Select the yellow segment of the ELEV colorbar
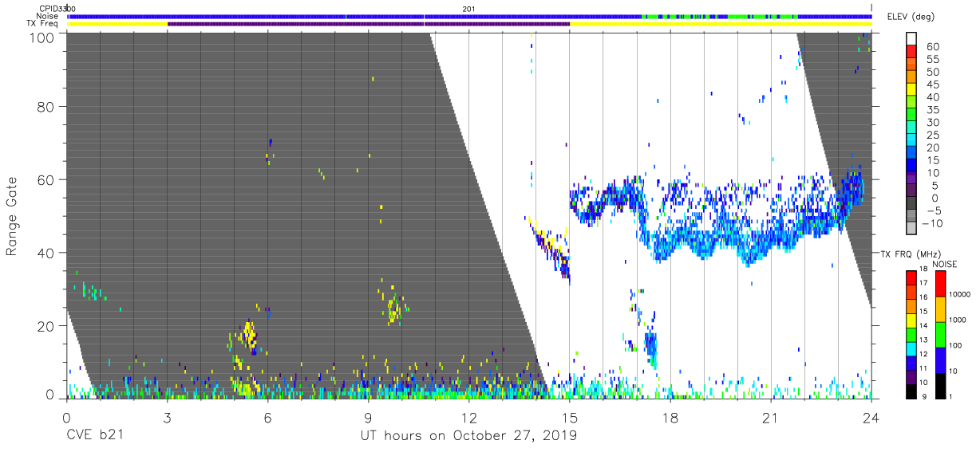Image resolution: width=980 pixels, height=452 pixels. [x=912, y=90]
